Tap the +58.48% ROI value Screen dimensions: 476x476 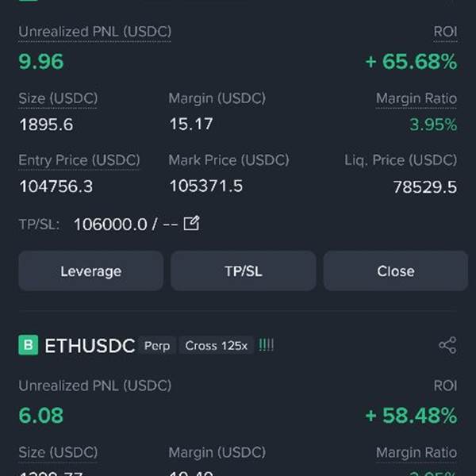click(411, 416)
